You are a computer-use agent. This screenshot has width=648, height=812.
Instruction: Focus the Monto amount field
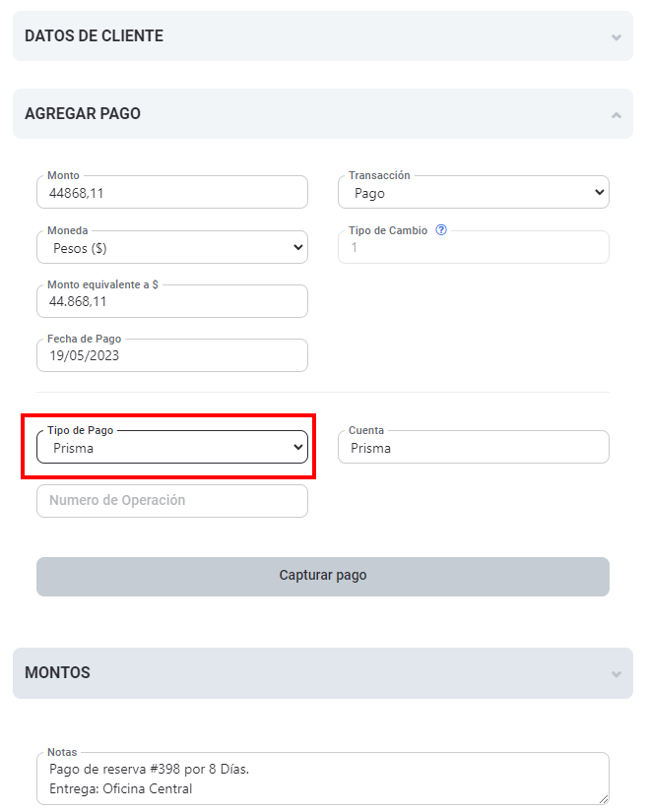[172, 194]
